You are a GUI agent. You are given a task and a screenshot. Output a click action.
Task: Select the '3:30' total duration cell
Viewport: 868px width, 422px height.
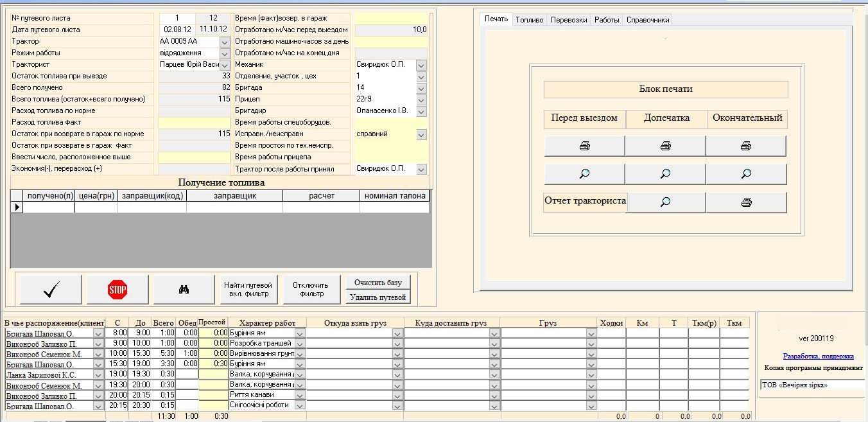[x=164, y=364]
